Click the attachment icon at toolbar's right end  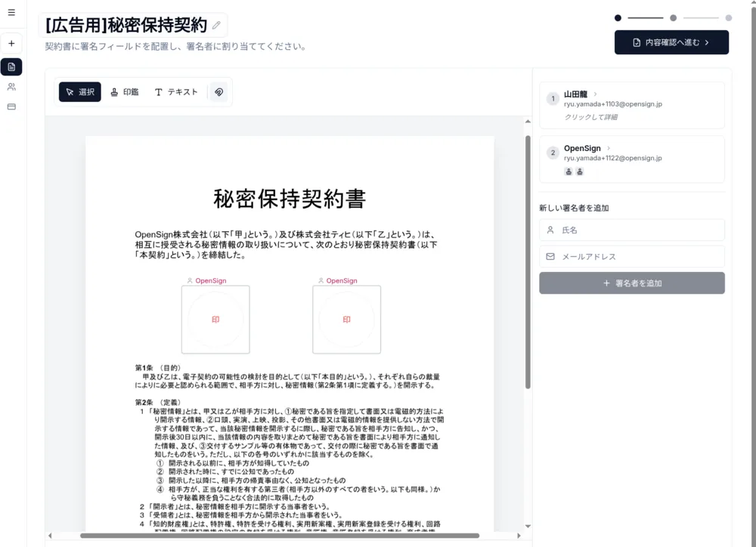click(x=218, y=91)
